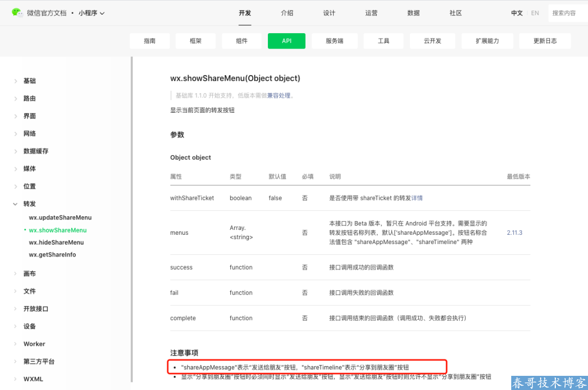Click the WeChat logo icon
Viewport: 588px width, 390px height.
[17, 13]
